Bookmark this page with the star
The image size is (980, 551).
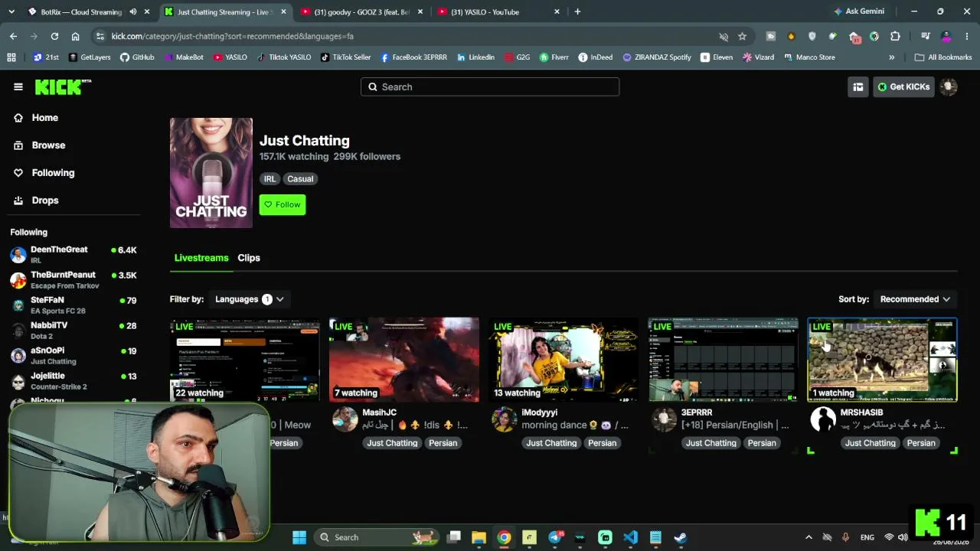pos(742,36)
